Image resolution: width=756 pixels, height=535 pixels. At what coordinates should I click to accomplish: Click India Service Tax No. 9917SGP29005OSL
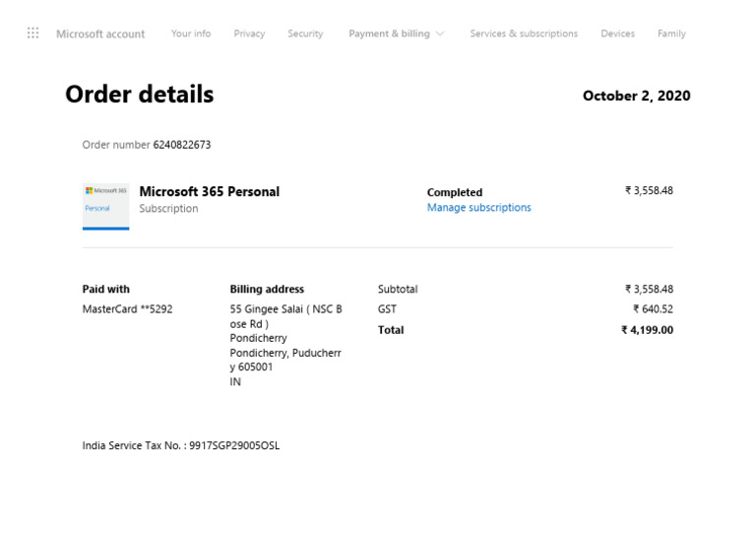click(181, 445)
